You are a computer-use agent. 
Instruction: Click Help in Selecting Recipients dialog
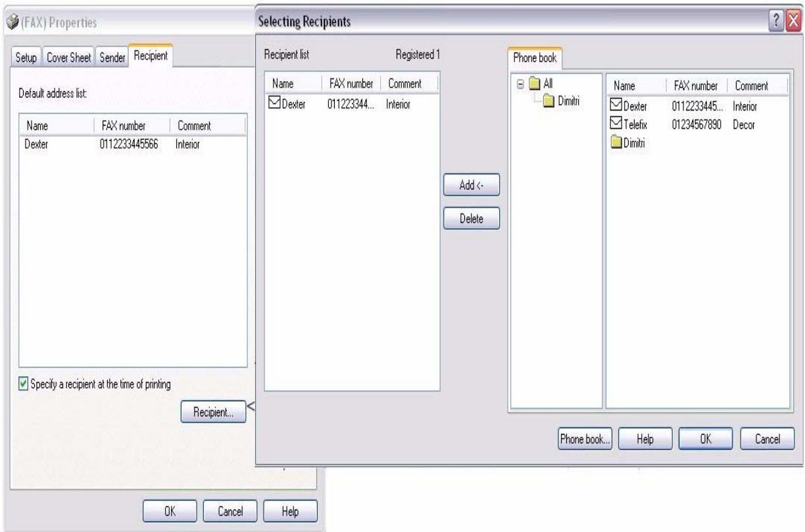645,438
